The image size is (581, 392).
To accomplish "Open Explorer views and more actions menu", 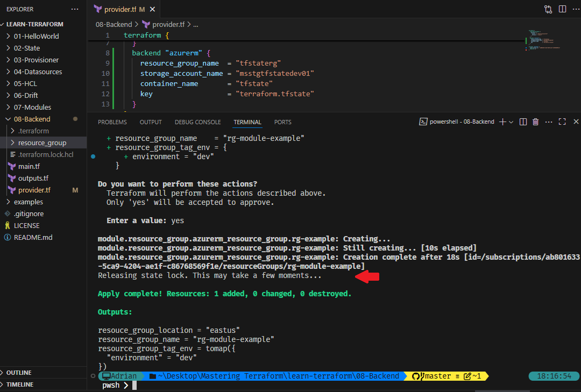I will (75, 9).
